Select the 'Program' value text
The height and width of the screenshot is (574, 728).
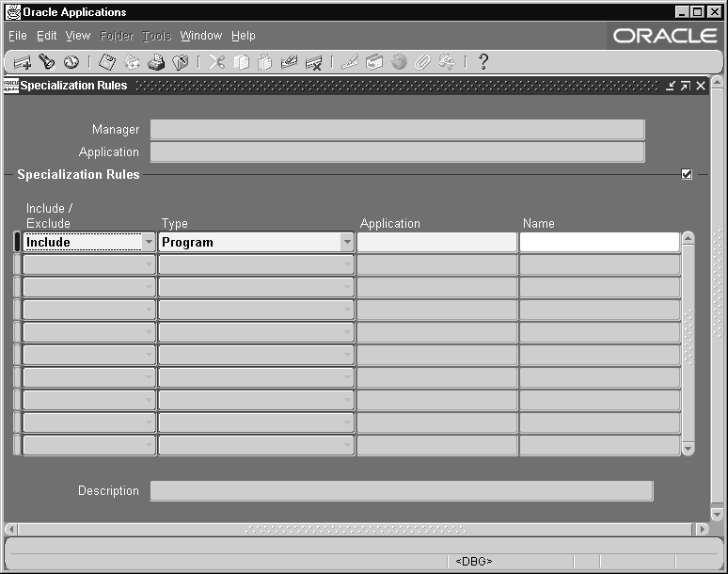187,243
